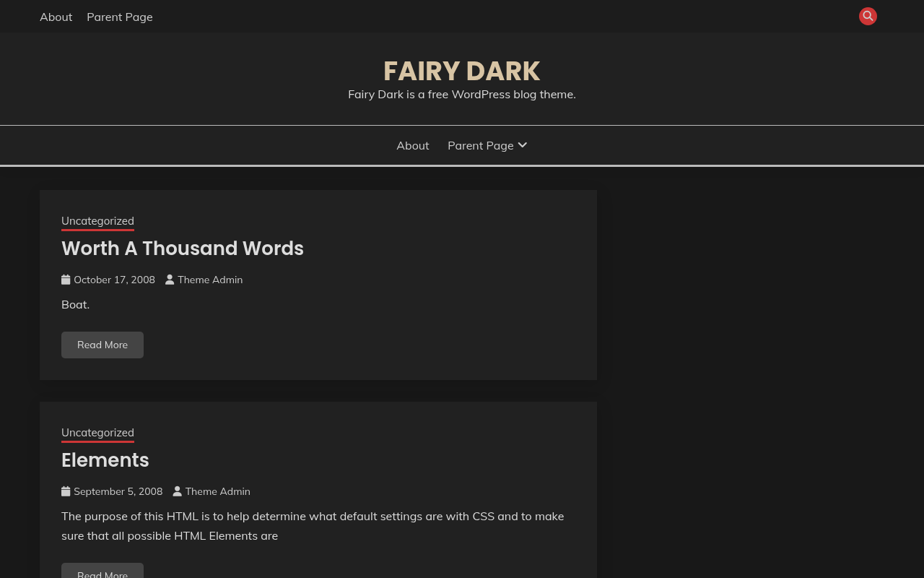Click the excerpt starting 'The purpose of this HTML'

(313, 526)
